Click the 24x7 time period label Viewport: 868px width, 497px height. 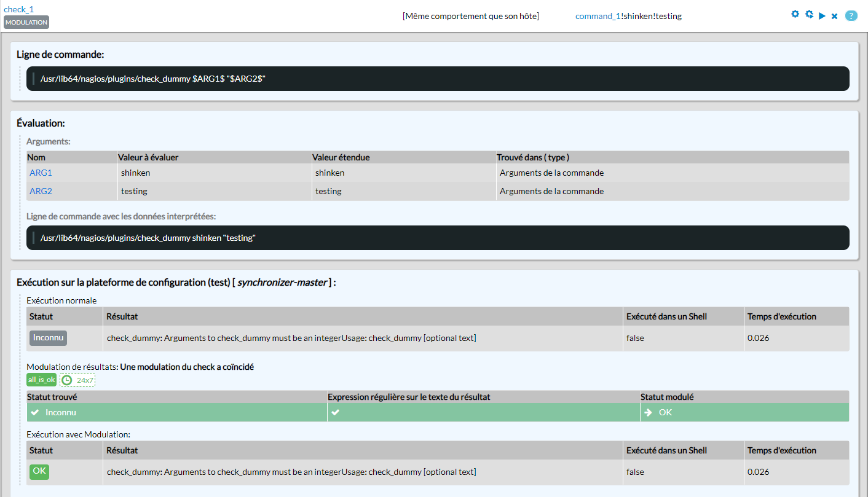coord(85,380)
